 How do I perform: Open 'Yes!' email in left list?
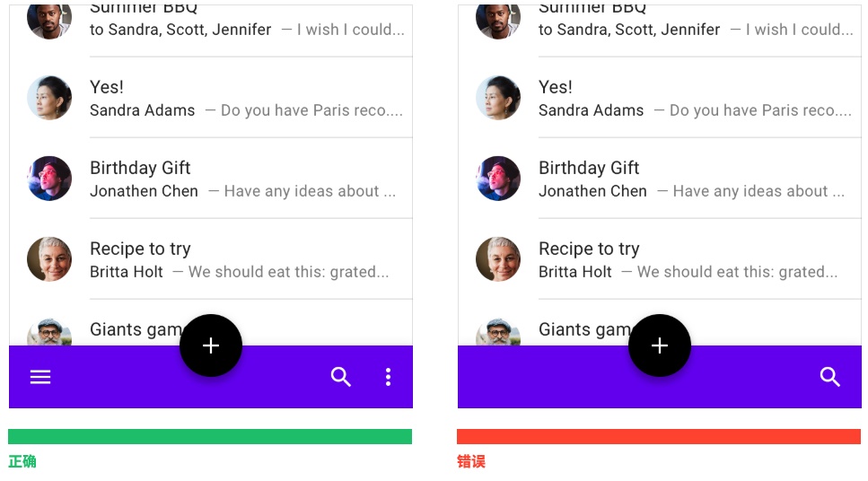211,98
